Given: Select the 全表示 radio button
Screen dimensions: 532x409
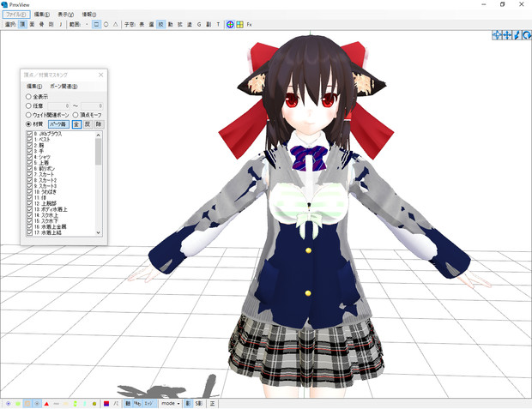Looking at the screenshot, I should [x=28, y=97].
